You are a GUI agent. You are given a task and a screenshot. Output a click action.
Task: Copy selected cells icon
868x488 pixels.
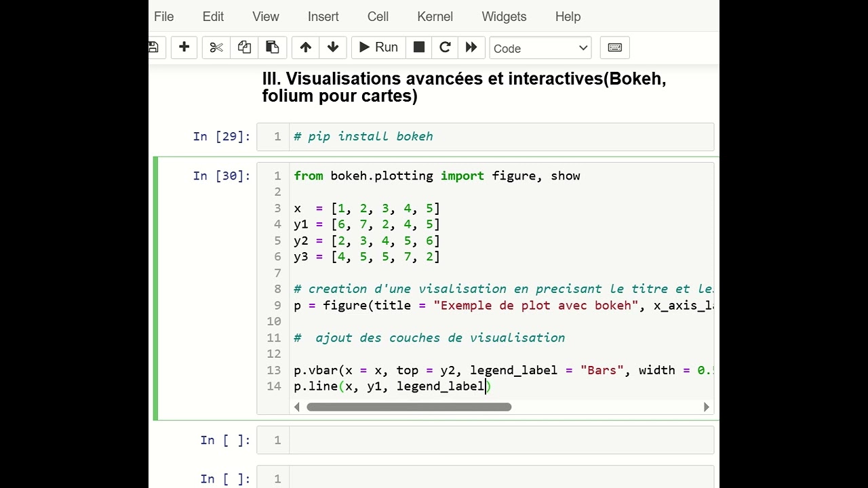(x=244, y=47)
